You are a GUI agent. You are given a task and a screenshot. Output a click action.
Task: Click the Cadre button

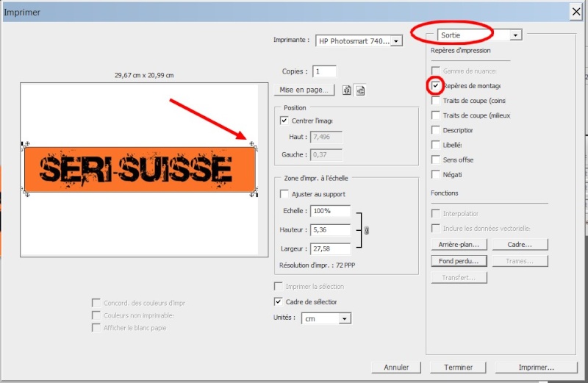pyautogui.click(x=520, y=245)
